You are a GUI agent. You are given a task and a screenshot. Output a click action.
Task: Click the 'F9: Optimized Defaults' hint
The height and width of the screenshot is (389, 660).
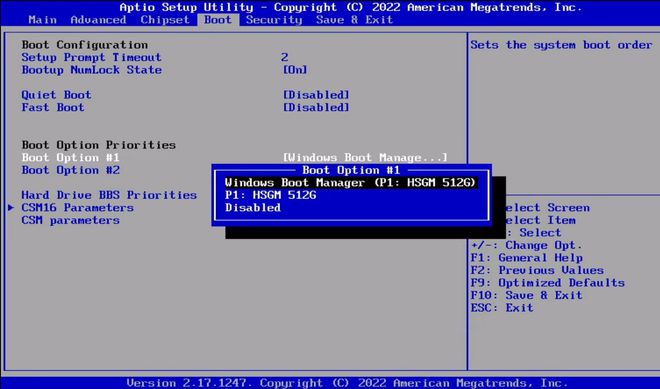point(548,283)
